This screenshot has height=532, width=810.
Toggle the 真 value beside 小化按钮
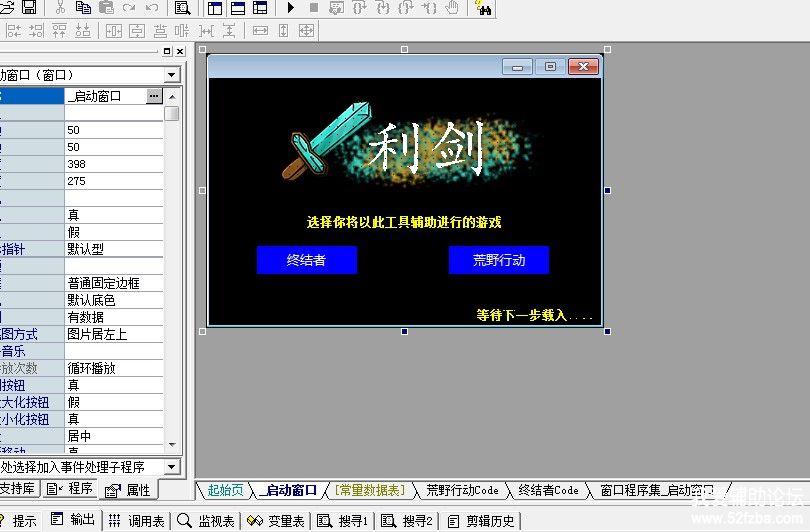pyautogui.click(x=114, y=419)
